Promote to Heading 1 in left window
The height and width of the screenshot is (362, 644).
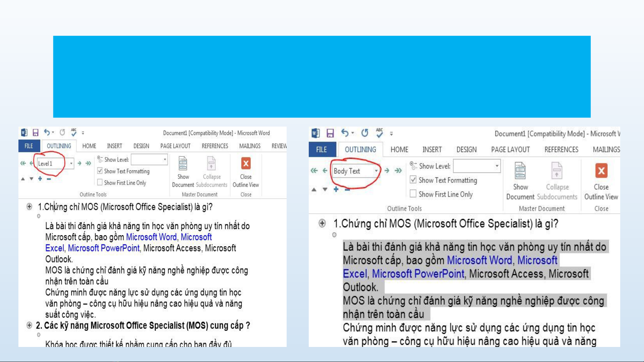[23, 163]
